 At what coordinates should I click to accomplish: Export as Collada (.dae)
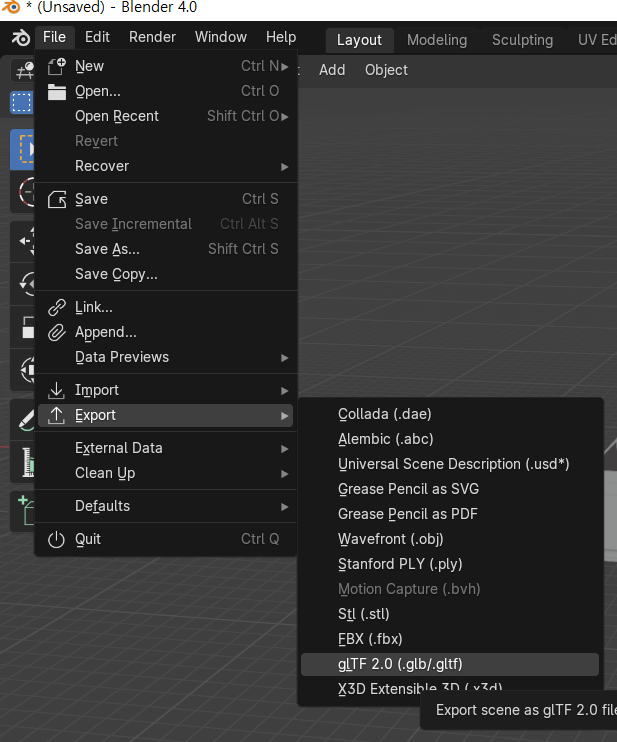(x=450, y=415)
